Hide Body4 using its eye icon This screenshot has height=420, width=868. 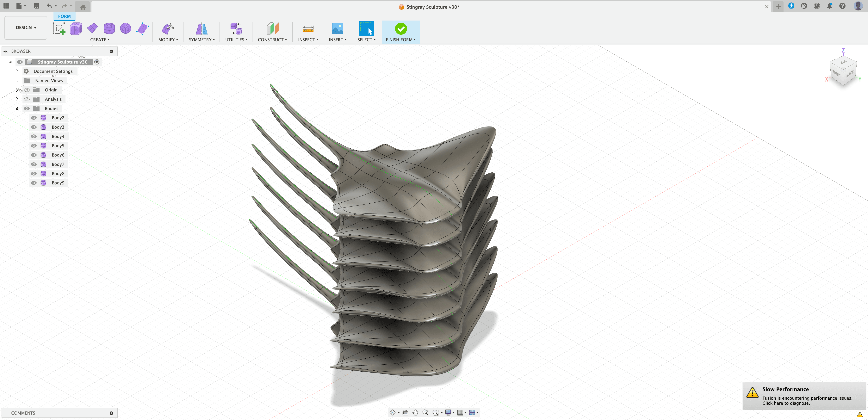tap(34, 136)
